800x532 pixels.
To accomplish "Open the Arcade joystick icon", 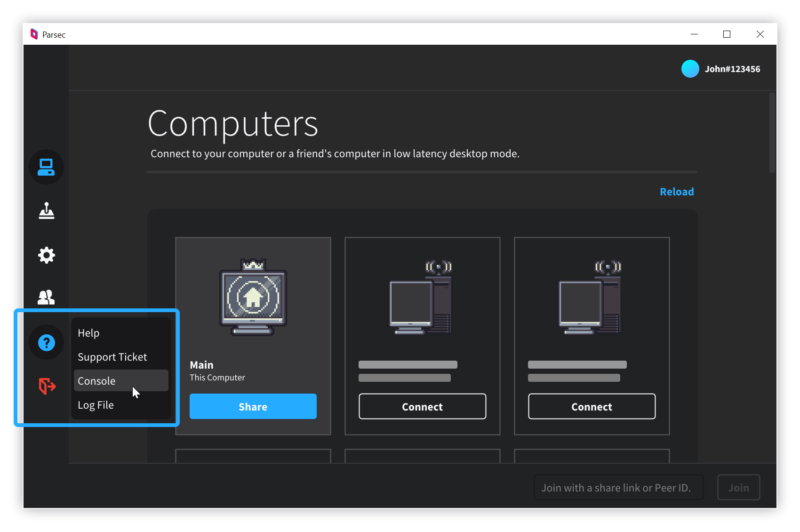I will (46, 211).
